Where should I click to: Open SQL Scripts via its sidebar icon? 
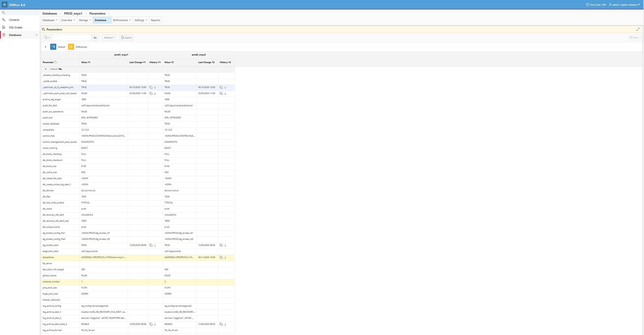(4, 27)
